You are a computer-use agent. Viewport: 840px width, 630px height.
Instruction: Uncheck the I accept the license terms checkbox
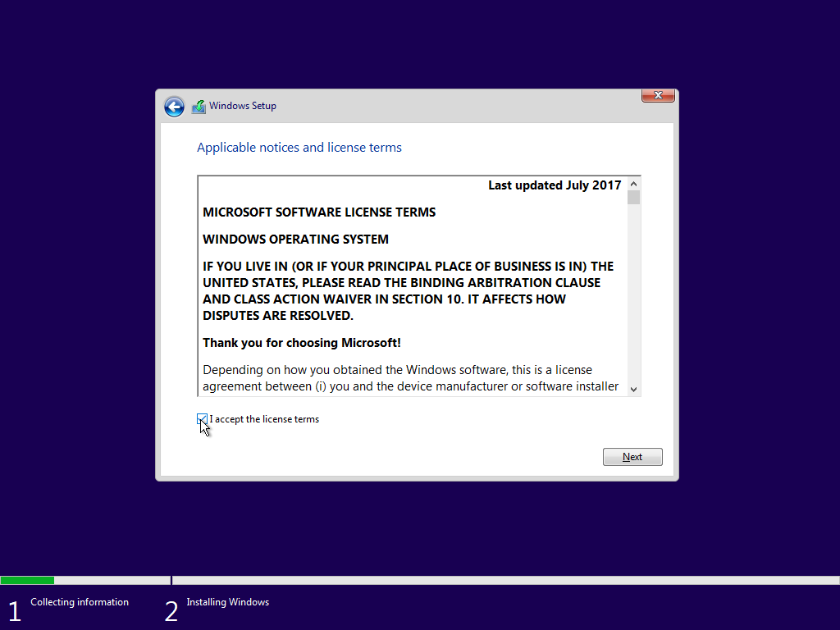[x=202, y=419]
